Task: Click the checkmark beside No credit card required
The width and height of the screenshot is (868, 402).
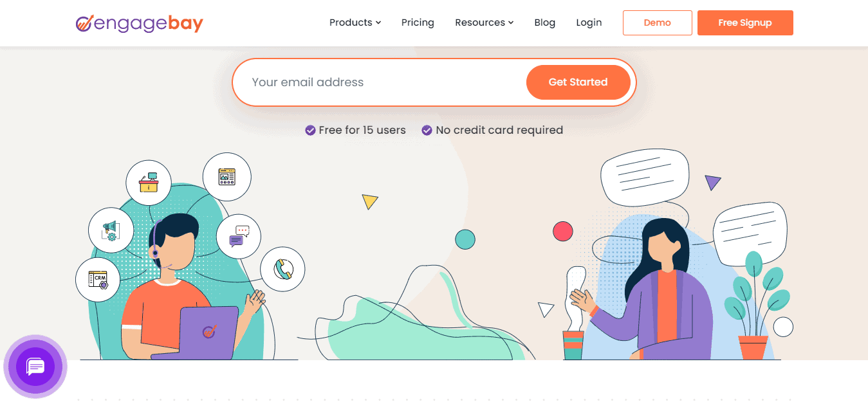Action: [427, 131]
